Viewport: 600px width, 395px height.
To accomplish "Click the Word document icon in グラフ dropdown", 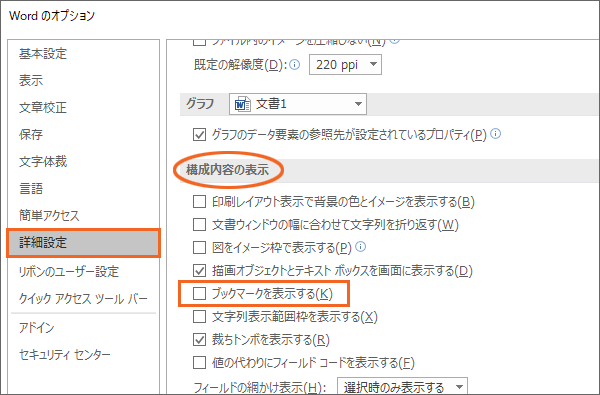I will coord(243,104).
